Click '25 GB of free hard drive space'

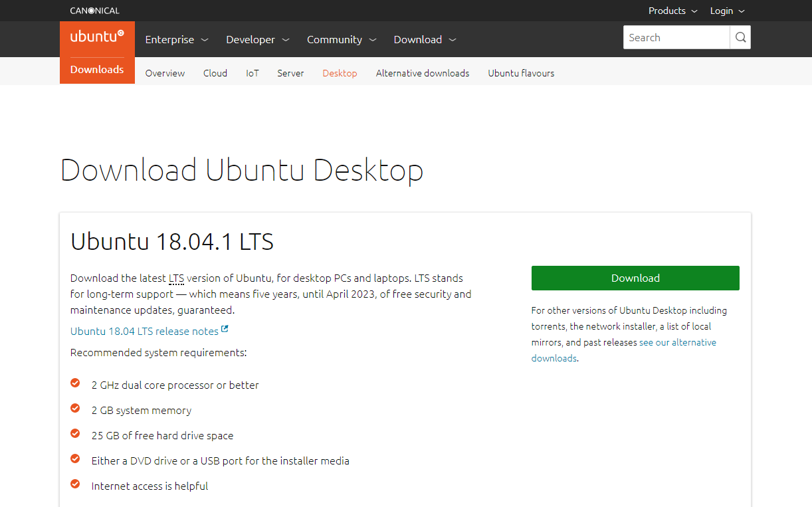click(x=163, y=435)
